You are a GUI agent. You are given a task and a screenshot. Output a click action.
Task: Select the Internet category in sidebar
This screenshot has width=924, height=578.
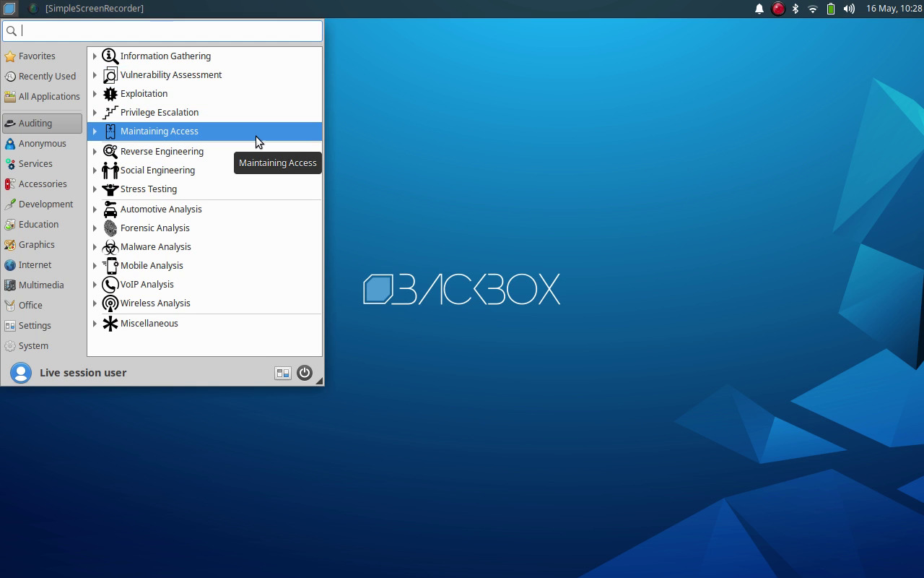pos(35,265)
